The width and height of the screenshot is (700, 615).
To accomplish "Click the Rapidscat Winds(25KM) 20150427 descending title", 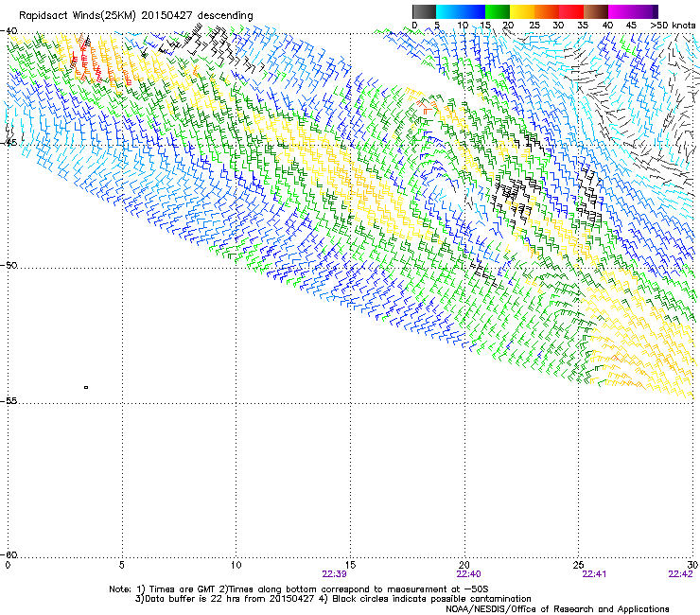I will pos(135,15).
